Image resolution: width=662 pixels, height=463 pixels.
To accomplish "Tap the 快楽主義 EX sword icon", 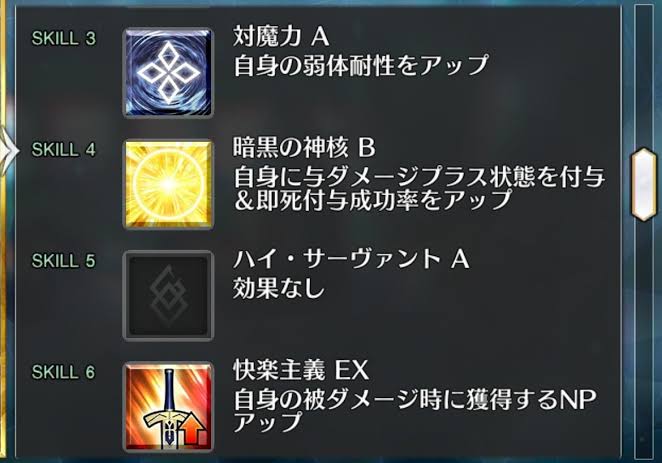I will (x=168, y=407).
